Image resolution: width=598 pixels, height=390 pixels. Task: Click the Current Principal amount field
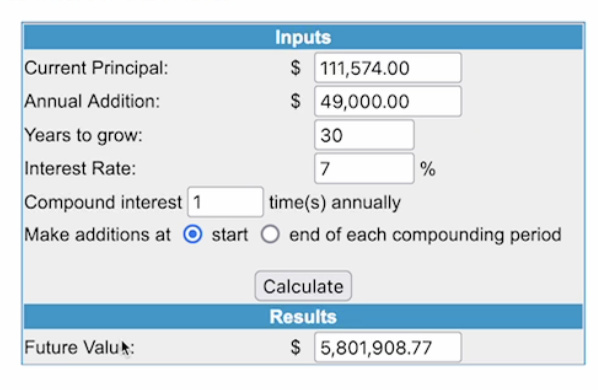click(388, 68)
